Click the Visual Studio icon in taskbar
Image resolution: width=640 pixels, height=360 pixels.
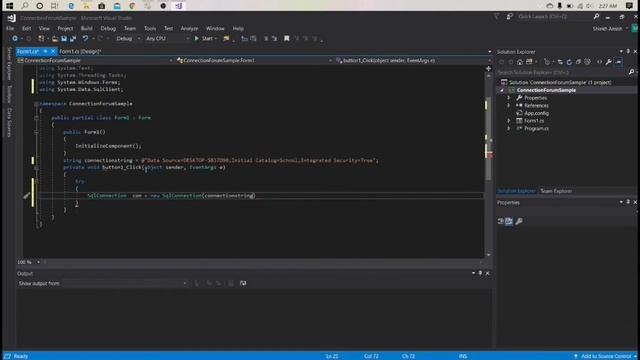pyautogui.click(x=179, y=6)
